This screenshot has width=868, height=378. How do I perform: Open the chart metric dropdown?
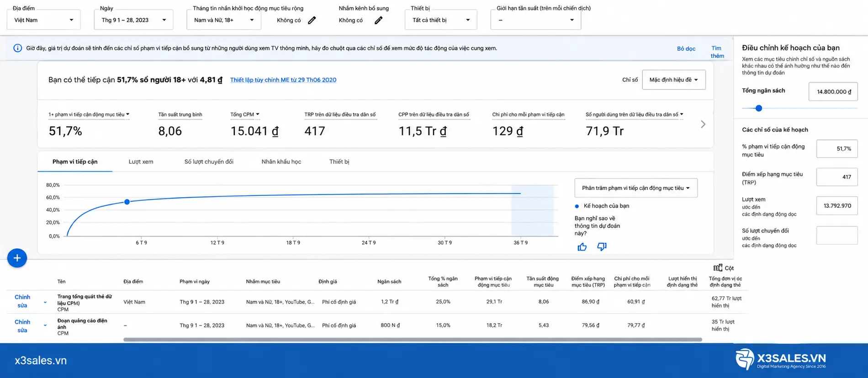point(635,188)
